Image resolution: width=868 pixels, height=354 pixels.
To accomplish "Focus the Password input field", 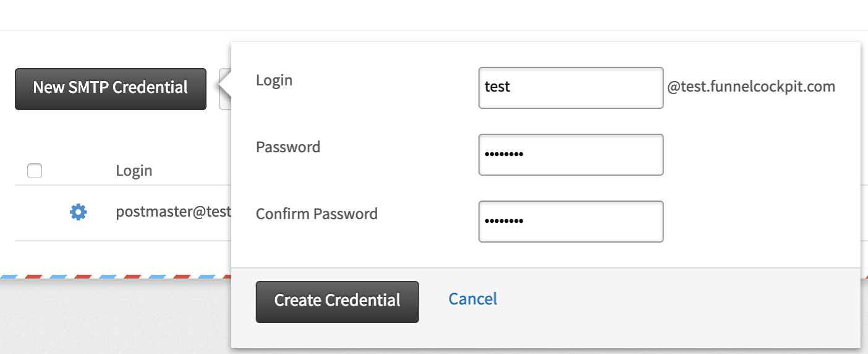I will tap(571, 155).
